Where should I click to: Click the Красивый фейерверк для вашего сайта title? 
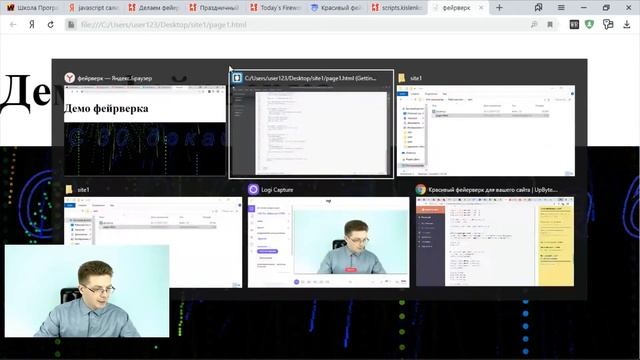click(493, 190)
